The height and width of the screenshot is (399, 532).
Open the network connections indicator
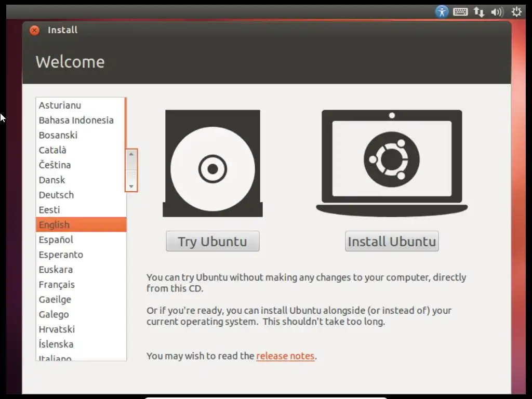(478, 12)
